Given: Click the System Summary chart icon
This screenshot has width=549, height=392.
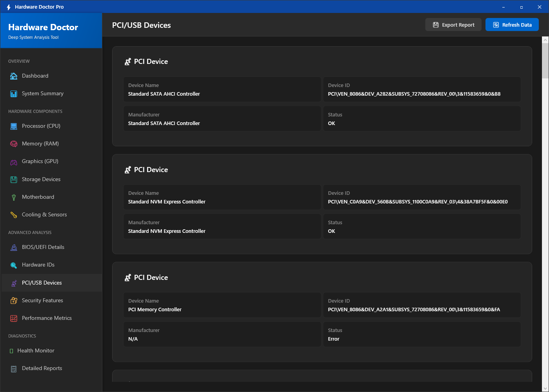Looking at the screenshot, I should (x=14, y=94).
